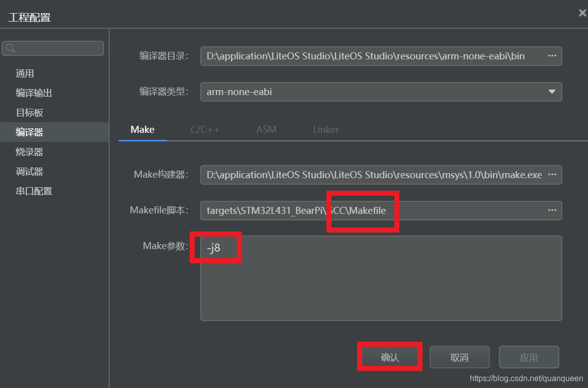This screenshot has height=388, width=588.
Task: Confirm settings with the 确认 button
Action: pyautogui.click(x=390, y=357)
